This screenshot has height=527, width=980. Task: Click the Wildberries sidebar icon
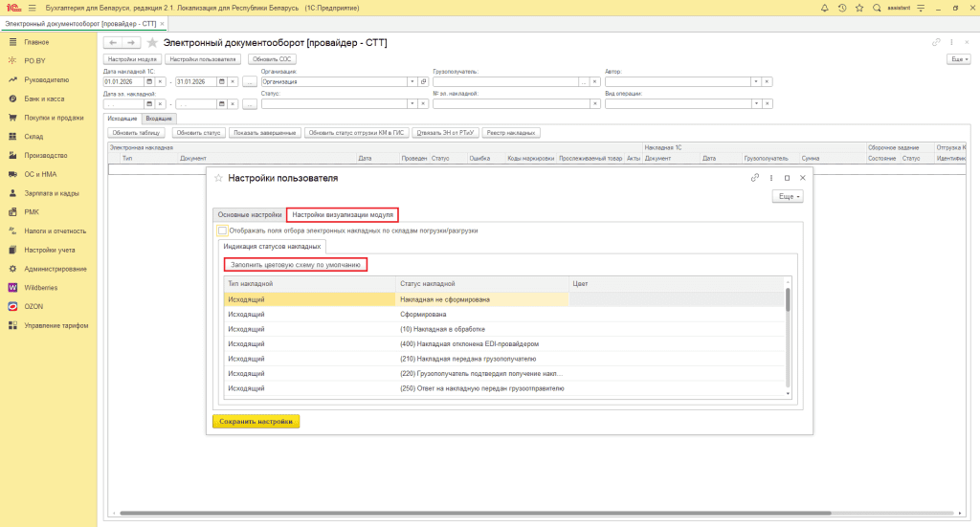pos(12,287)
